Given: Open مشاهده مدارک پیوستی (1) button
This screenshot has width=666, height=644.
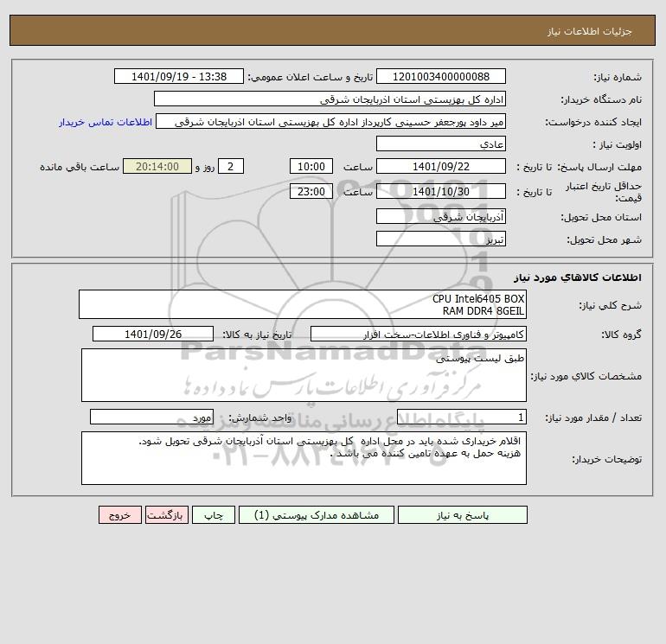Looking at the screenshot, I should [x=317, y=515].
